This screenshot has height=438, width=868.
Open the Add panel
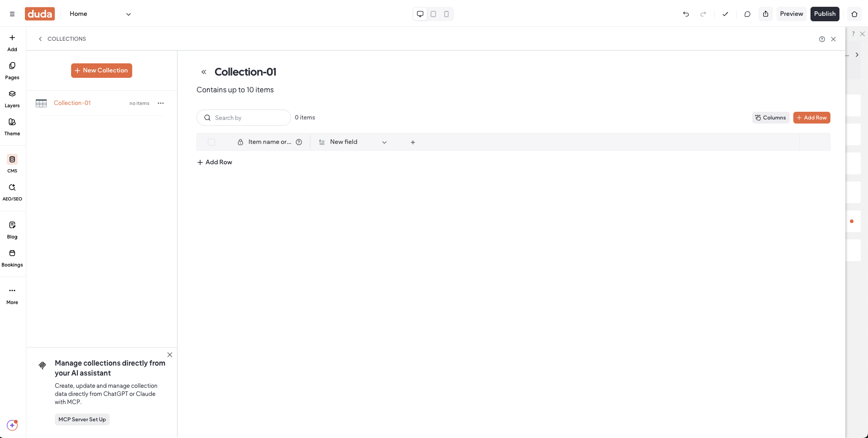[12, 43]
